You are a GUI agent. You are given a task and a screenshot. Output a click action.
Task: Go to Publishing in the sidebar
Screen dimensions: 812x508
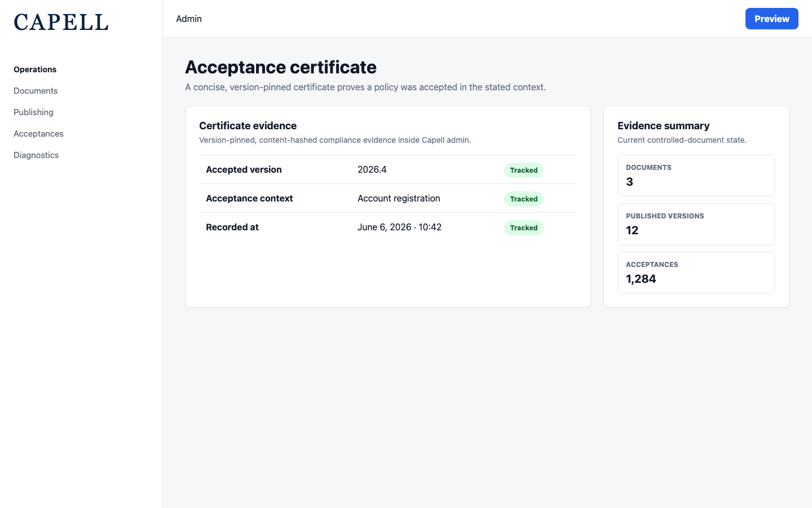33,112
